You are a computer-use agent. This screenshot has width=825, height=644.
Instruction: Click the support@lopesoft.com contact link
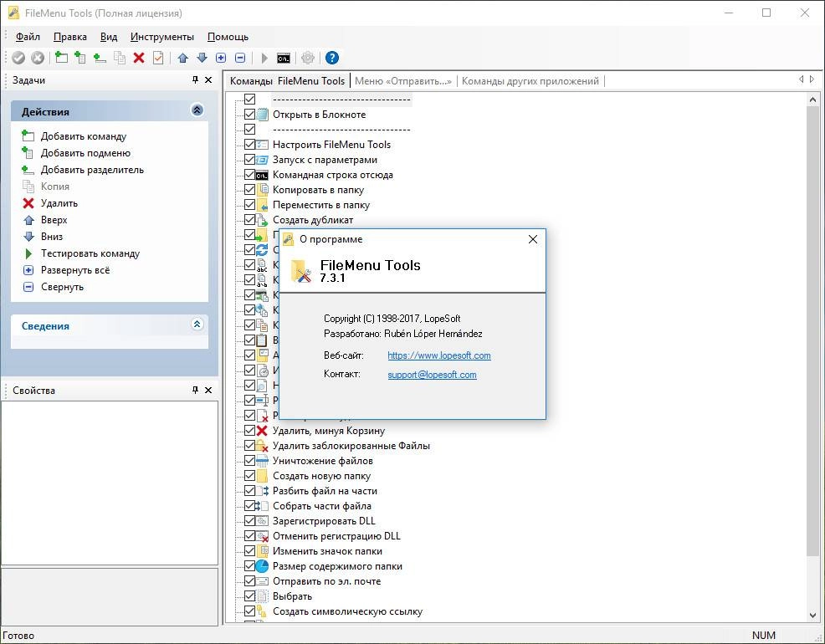coord(432,375)
